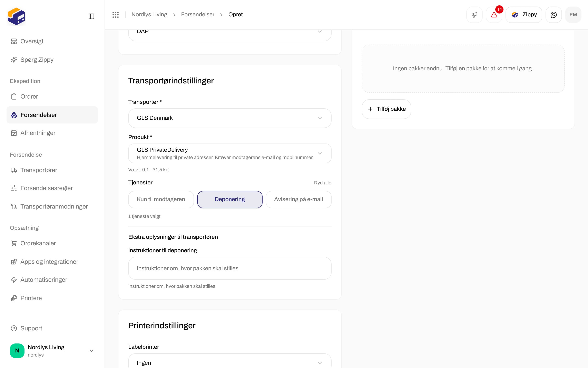
Task: Click the '1 tjeneste valgt' text
Action: coord(144,216)
